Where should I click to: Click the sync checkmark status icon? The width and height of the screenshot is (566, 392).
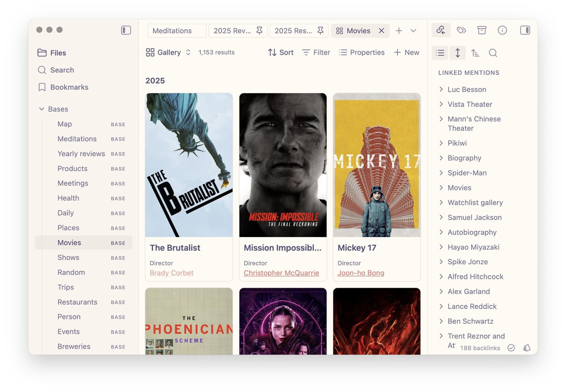[x=511, y=348]
